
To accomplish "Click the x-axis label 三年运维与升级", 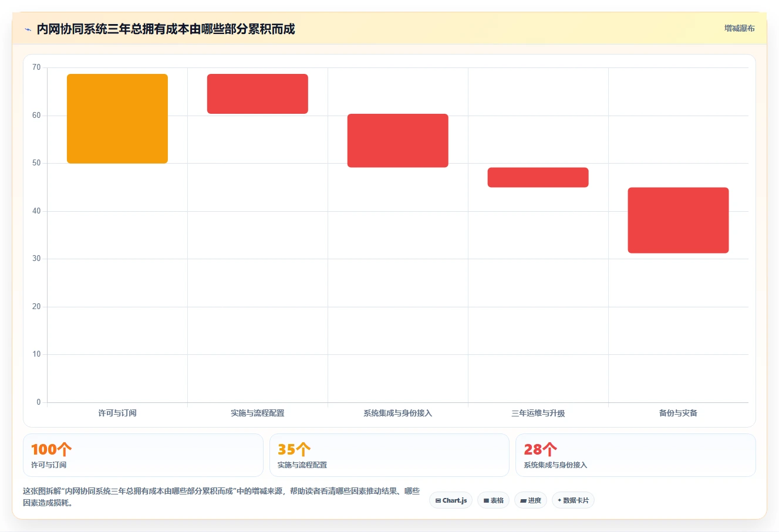I will coord(538,413).
